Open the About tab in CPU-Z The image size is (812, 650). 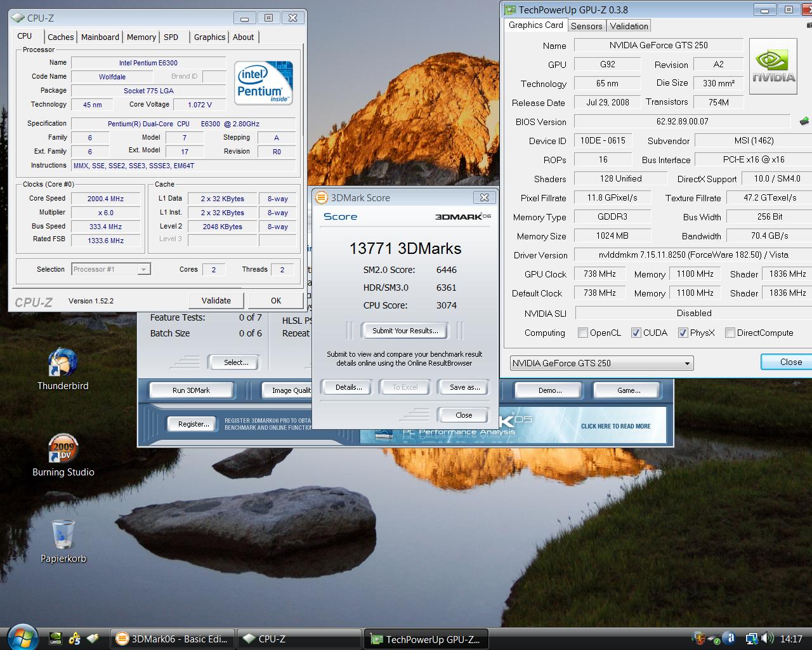(x=243, y=37)
